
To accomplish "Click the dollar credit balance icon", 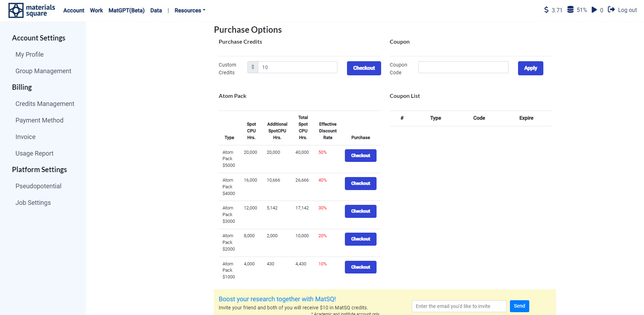I will tap(546, 10).
